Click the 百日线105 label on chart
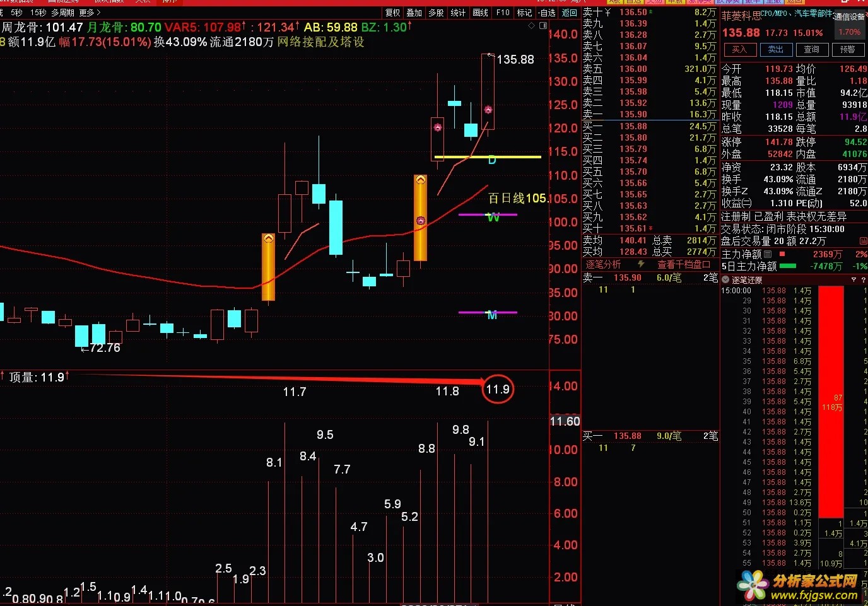This screenshot has width=868, height=606. point(517,198)
